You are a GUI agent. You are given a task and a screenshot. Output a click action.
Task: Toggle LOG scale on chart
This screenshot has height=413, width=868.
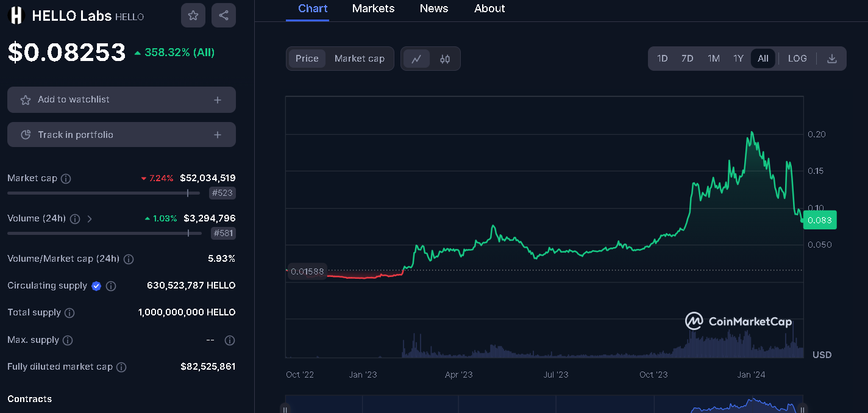(x=797, y=59)
